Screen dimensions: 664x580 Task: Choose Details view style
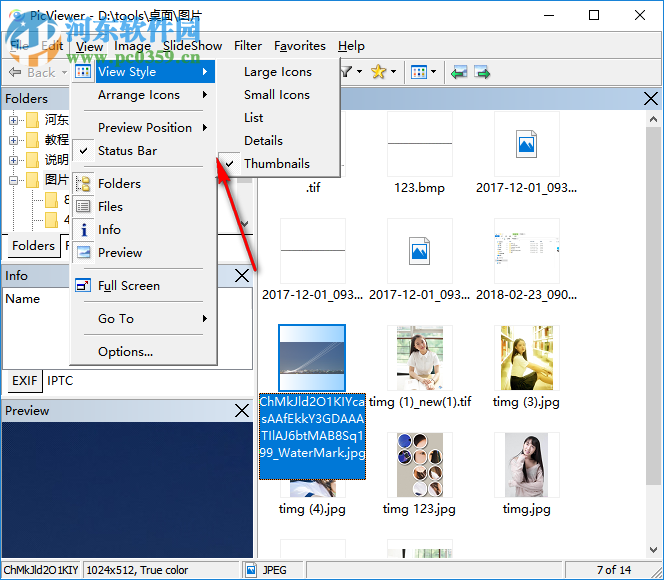point(279,141)
